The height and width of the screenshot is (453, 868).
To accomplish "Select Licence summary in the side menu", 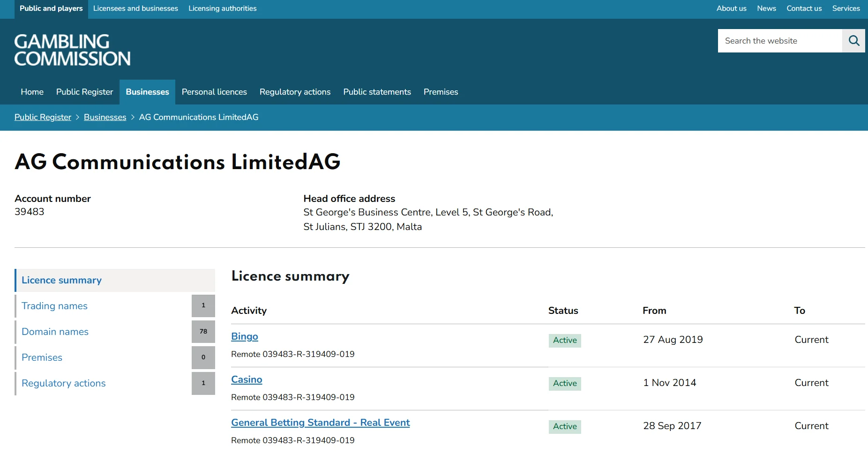I will click(x=115, y=280).
